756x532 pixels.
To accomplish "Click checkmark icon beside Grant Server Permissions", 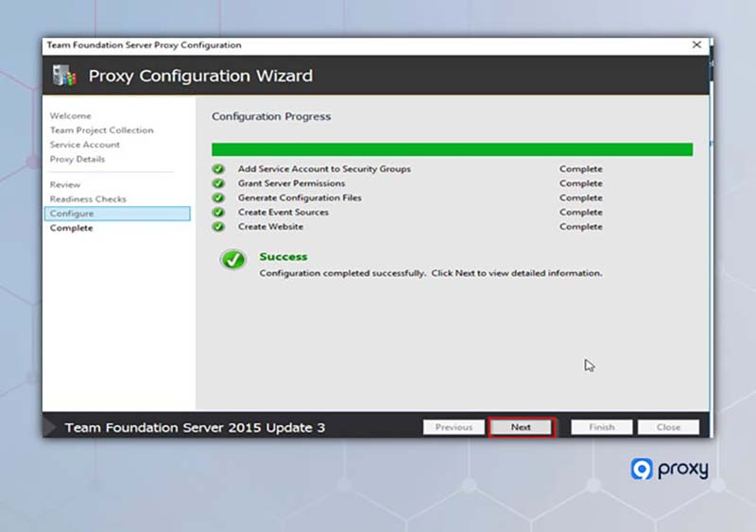I will [218, 183].
